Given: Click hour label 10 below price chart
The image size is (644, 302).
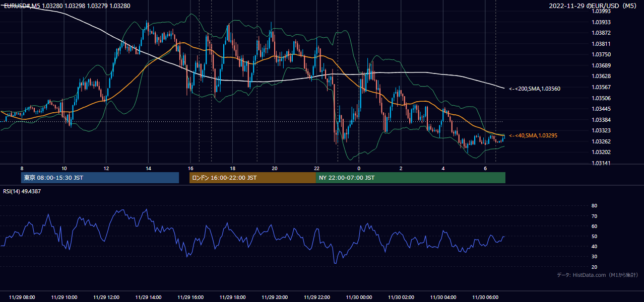Looking at the screenshot, I should point(64,168).
